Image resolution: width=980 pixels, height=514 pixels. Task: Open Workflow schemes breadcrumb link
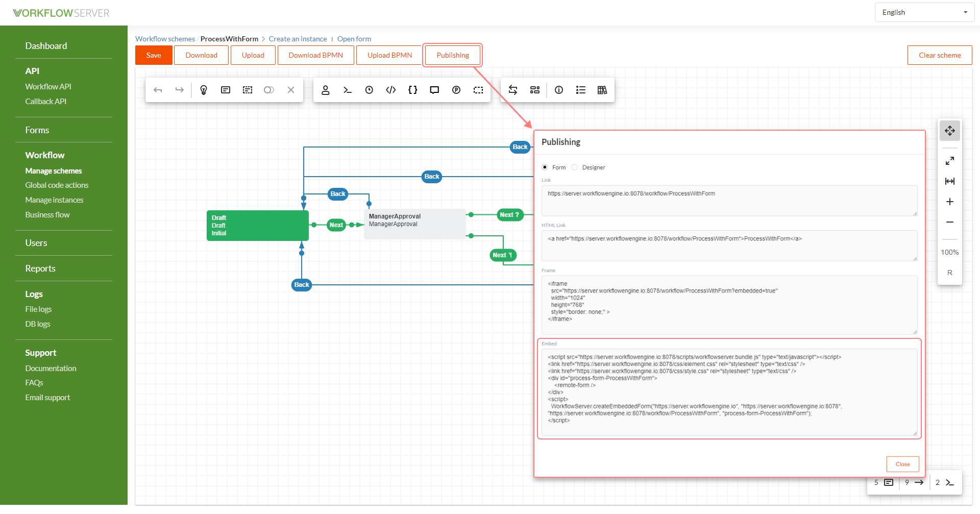(x=165, y=39)
